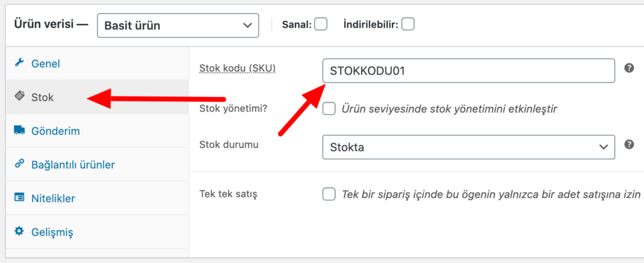644x263 pixels.
Task: Click the gear icon beside Gelişmiş
Action: (19, 232)
